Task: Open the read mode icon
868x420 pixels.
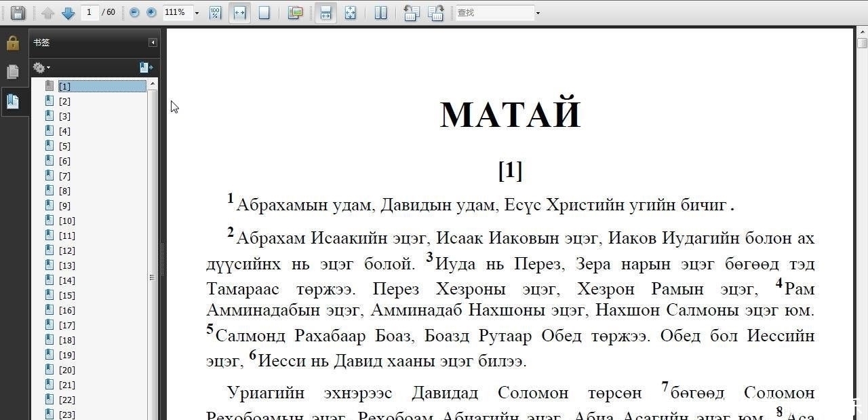Action: coord(294,12)
